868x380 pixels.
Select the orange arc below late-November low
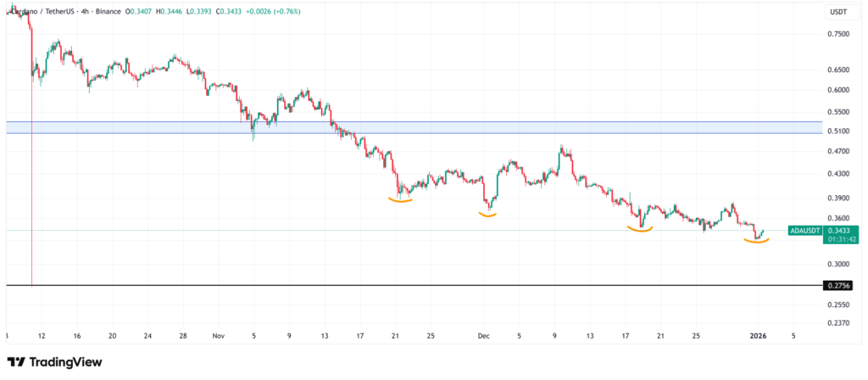(400, 200)
